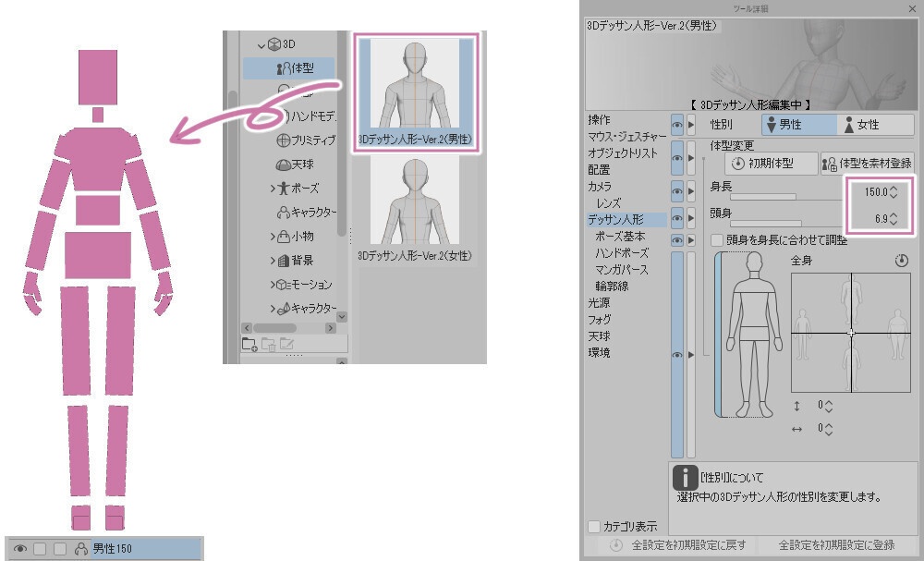Click the reset dial icon beside 全身
Viewport: 924px width, 561px height.
pos(901,261)
